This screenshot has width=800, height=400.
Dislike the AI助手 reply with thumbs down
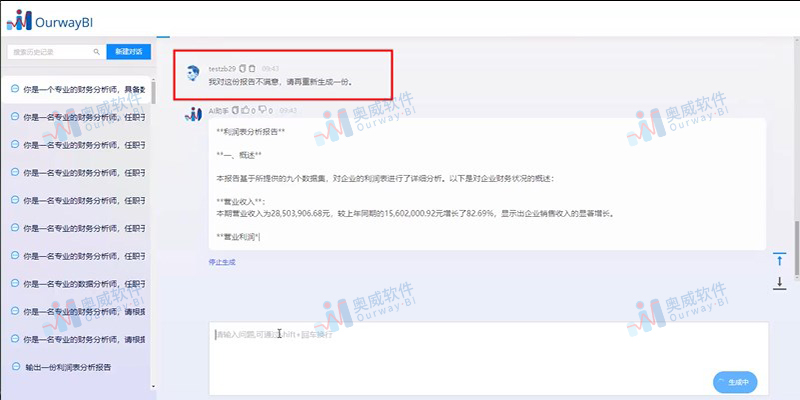pos(263,110)
